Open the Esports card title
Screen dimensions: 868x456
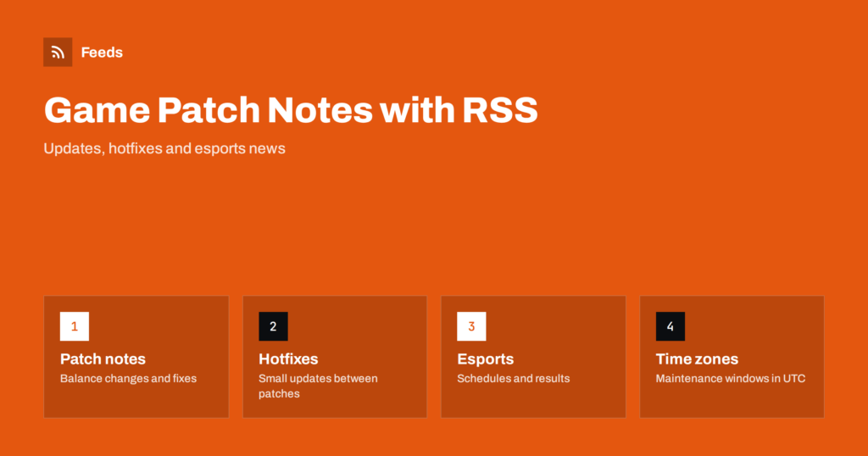(486, 359)
